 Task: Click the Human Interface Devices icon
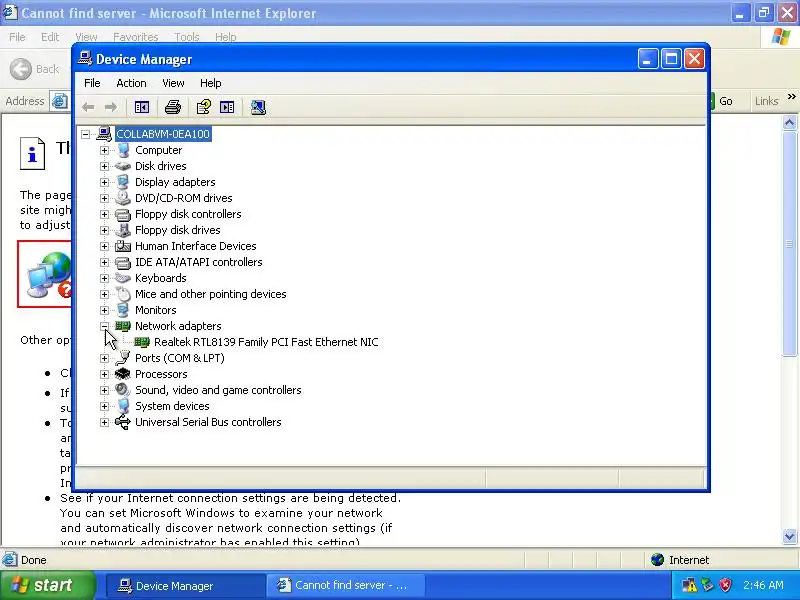tap(123, 246)
